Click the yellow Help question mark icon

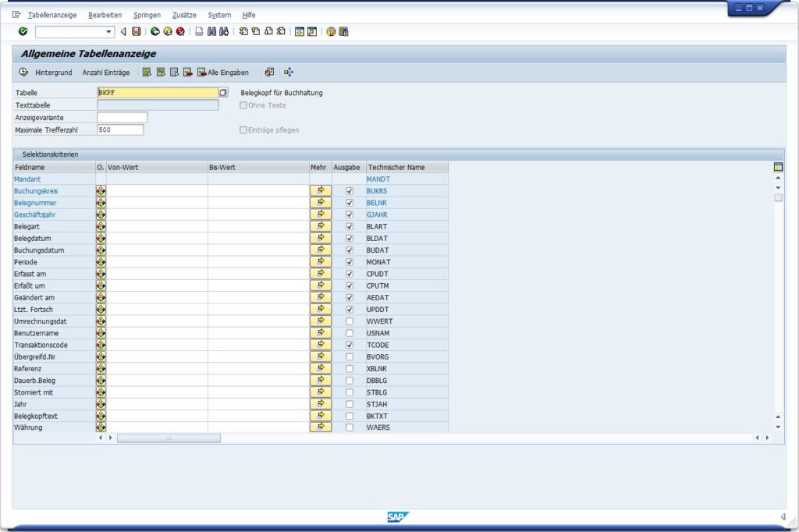coord(331,32)
